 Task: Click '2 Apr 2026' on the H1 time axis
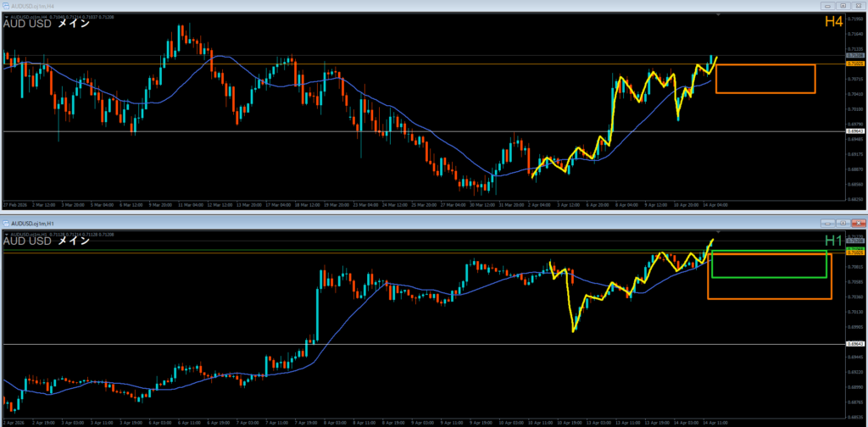[x=13, y=422]
